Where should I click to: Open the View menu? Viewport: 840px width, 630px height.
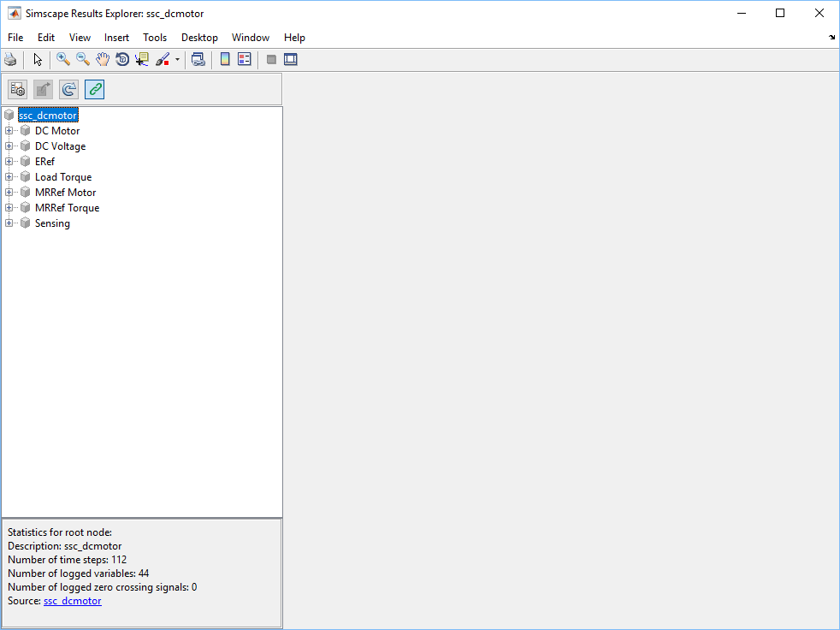click(x=80, y=38)
